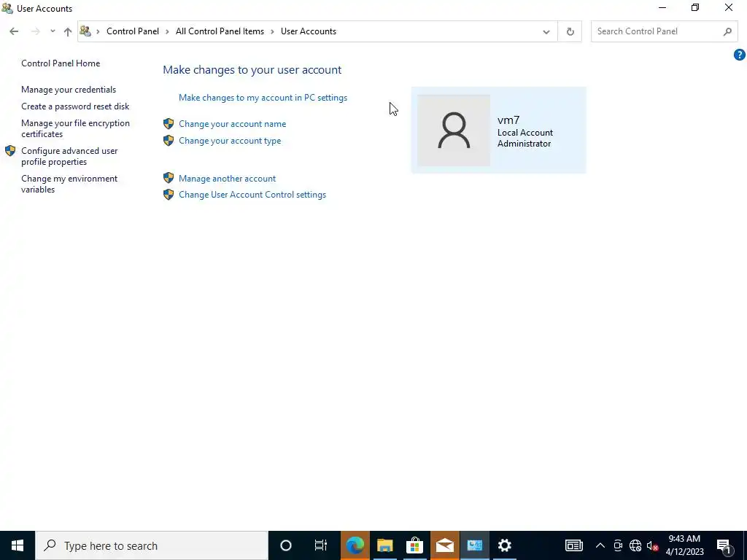Image resolution: width=747 pixels, height=560 pixels.
Task: Click the User Accounts title bar icon
Action: click(7, 8)
